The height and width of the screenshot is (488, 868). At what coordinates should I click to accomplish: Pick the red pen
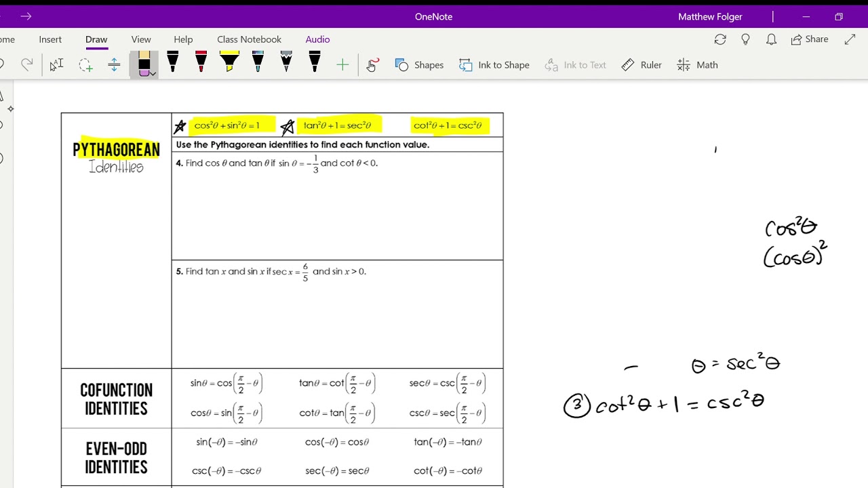pyautogui.click(x=201, y=62)
